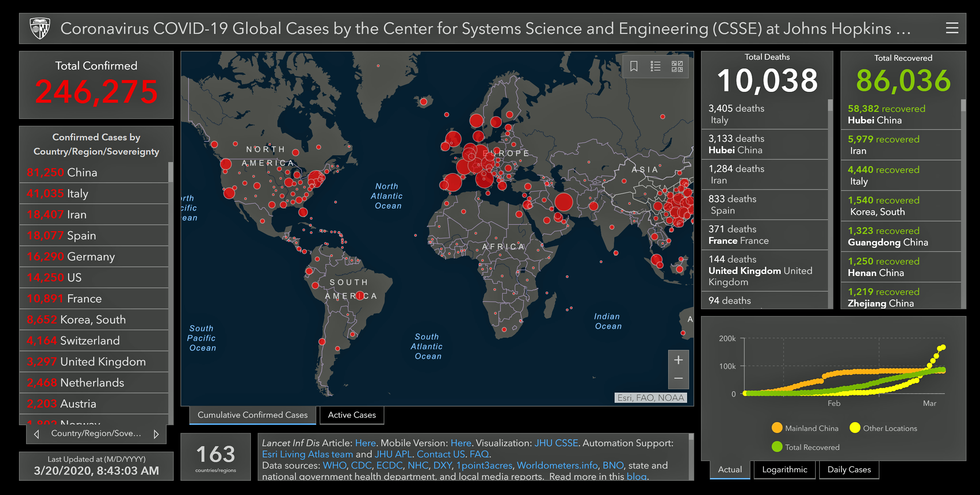The width and height of the screenshot is (980, 495).
Task: Switch the chart to Logarithmic view
Action: [785, 470]
